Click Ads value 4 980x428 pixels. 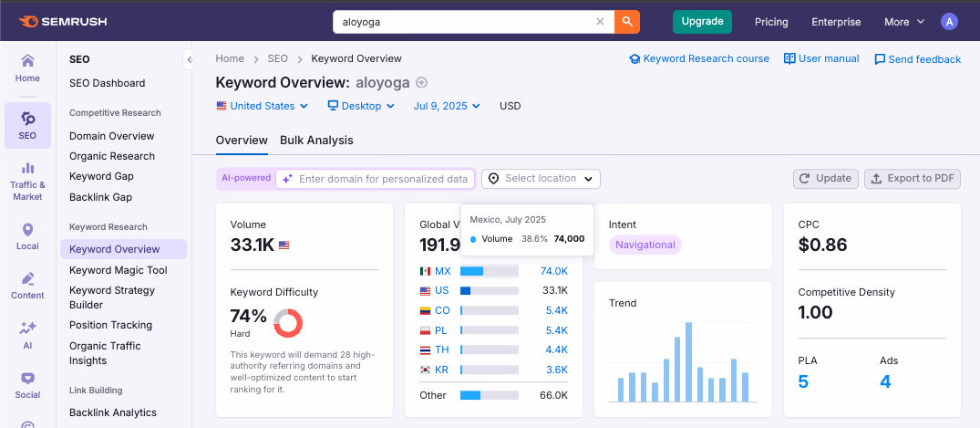(x=885, y=381)
